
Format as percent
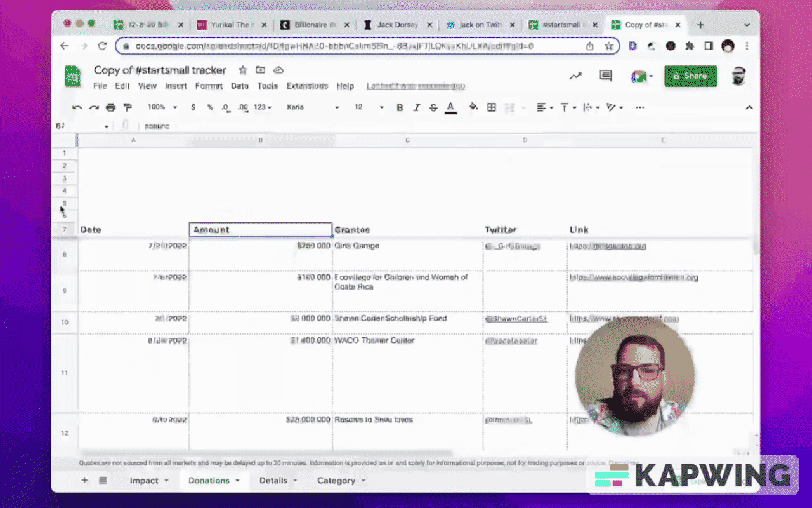[x=210, y=107]
